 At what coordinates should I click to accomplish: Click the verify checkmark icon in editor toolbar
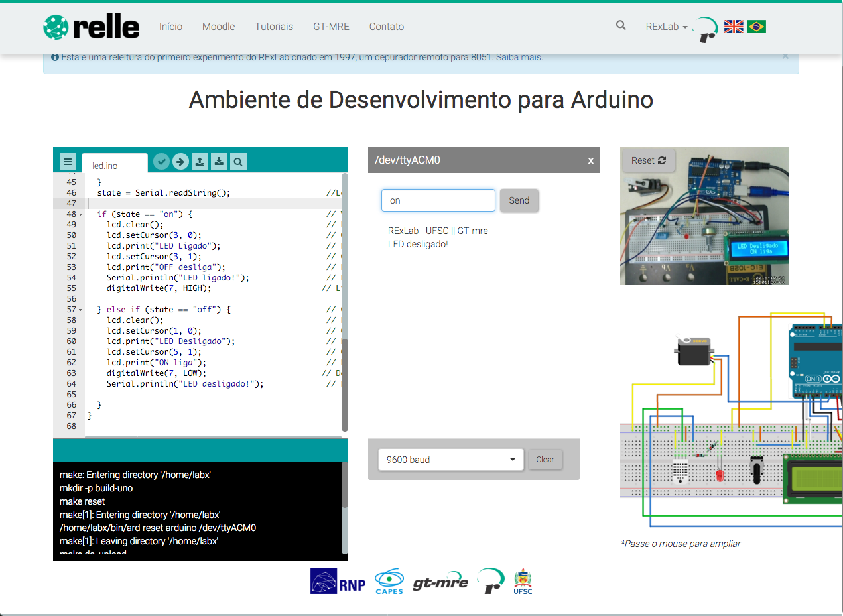tap(161, 161)
